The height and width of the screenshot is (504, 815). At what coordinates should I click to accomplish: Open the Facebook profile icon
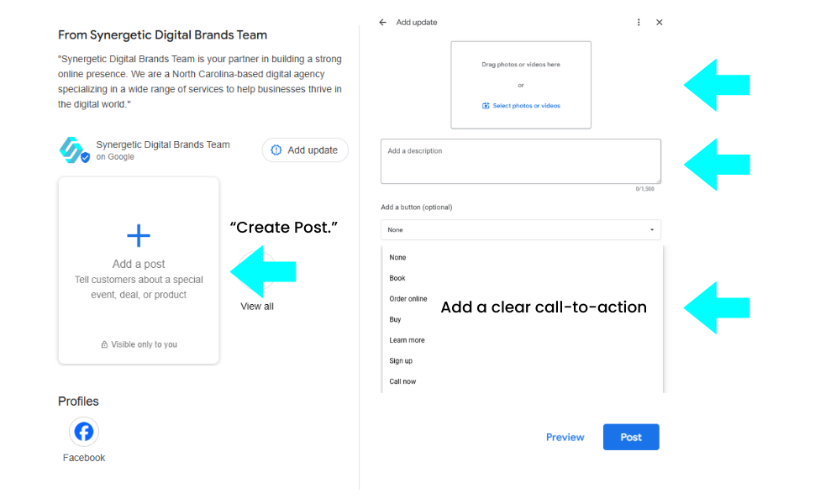click(84, 432)
